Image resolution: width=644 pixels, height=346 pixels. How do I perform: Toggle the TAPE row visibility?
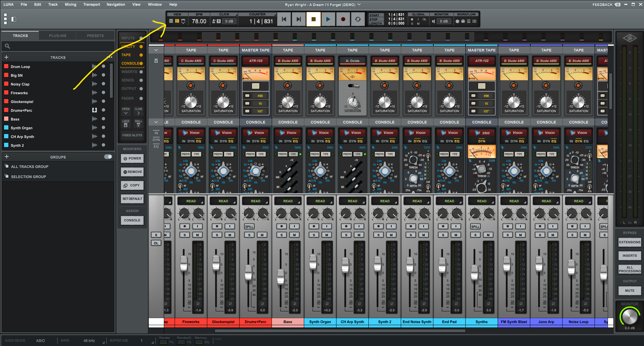click(x=141, y=55)
